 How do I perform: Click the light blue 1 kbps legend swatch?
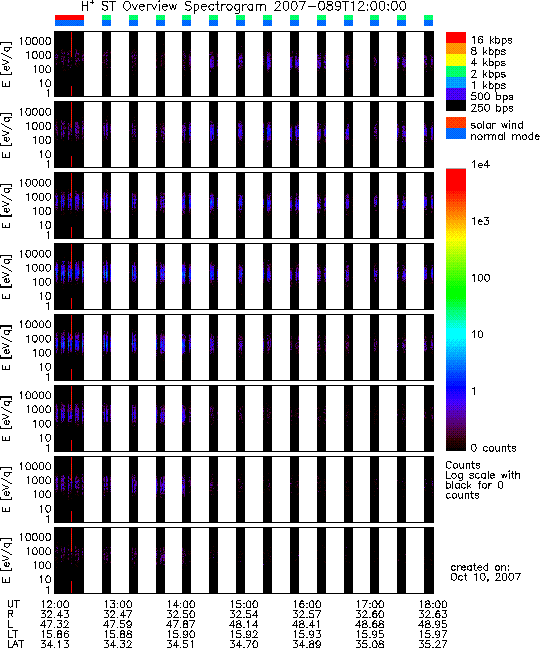tap(456, 83)
